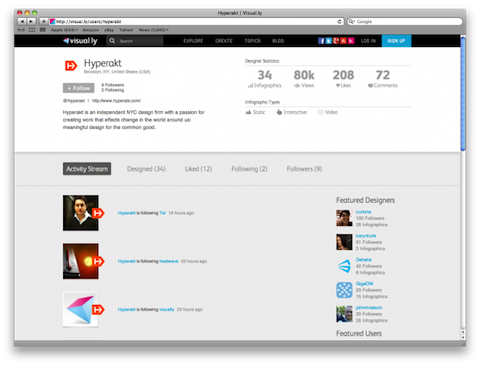The image size is (480, 366).
Task: Show all bookmarks book icon
Action: [32, 30]
